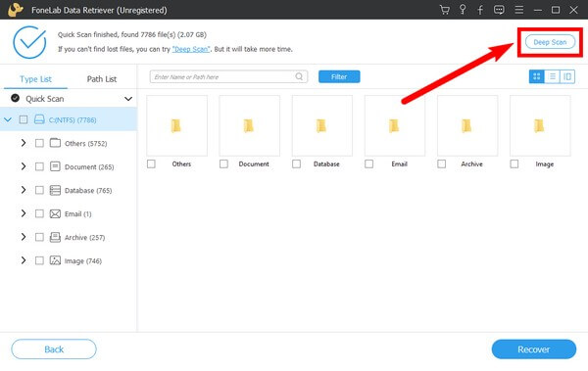588x371 pixels.
Task: Switch to thumbnail grid view
Action: click(537, 76)
